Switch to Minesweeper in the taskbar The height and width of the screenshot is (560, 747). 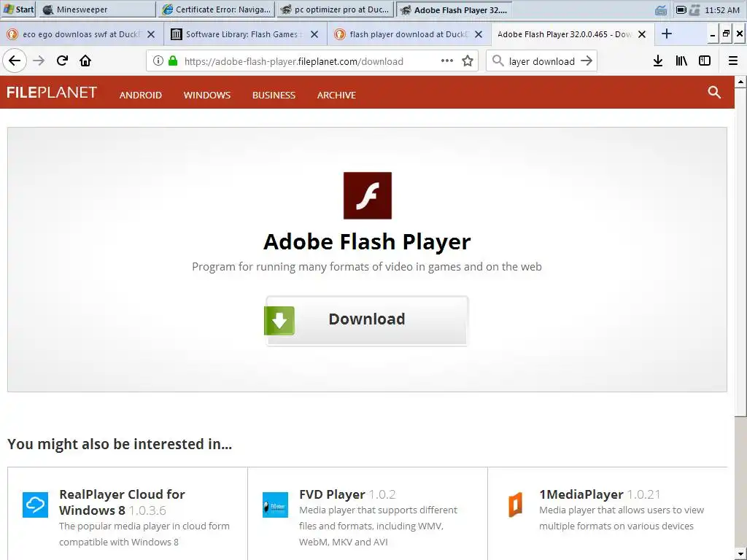pyautogui.click(x=97, y=9)
